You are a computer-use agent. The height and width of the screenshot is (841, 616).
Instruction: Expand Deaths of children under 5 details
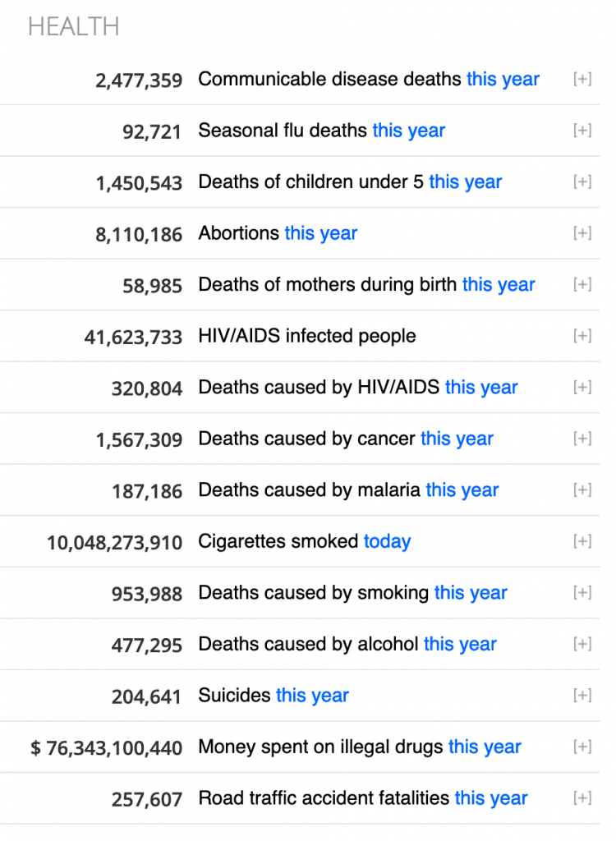[582, 182]
